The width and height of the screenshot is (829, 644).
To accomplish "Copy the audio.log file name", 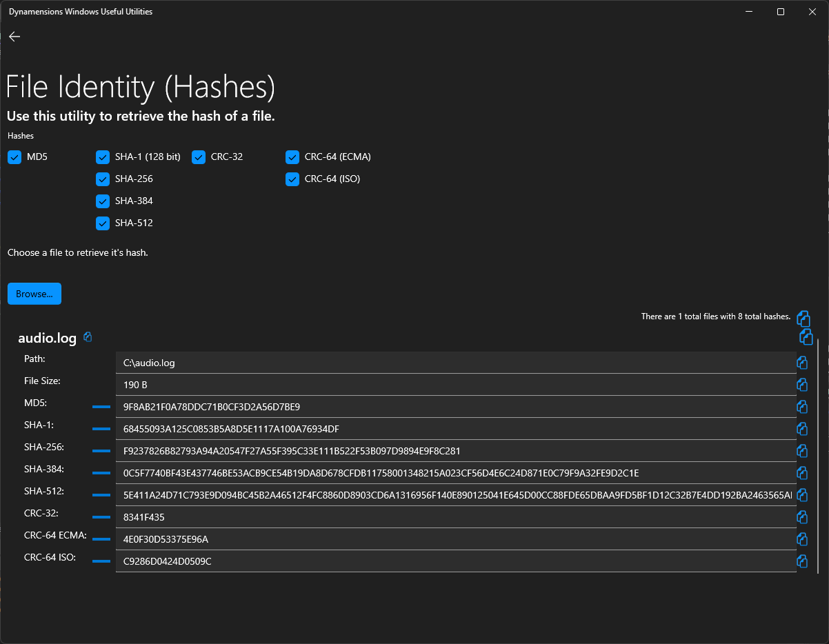I will pos(88,337).
